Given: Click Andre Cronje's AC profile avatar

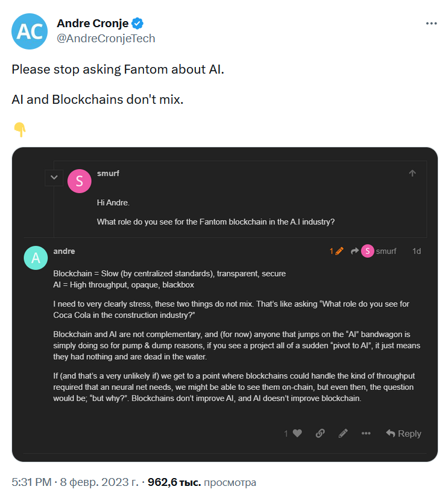Looking at the screenshot, I should click(x=30, y=31).
